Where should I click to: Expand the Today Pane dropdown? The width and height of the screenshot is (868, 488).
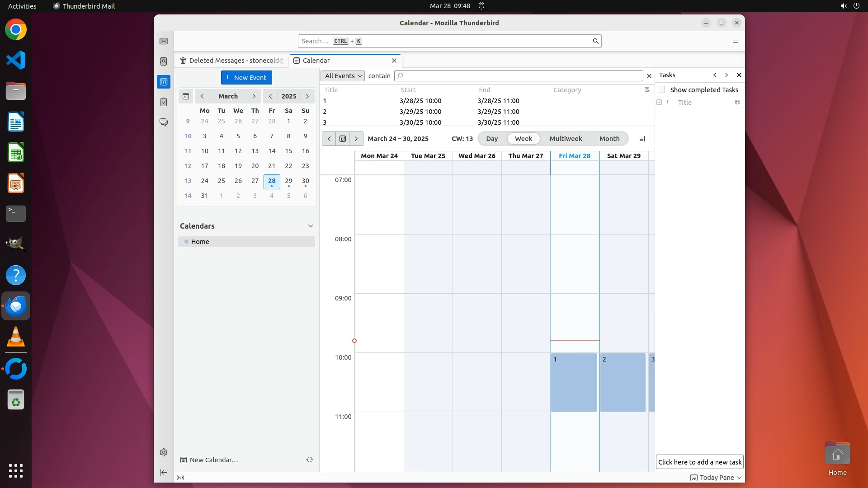pos(739,478)
